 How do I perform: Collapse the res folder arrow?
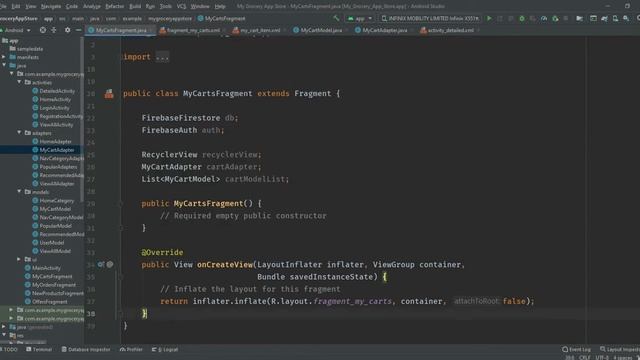(4, 335)
